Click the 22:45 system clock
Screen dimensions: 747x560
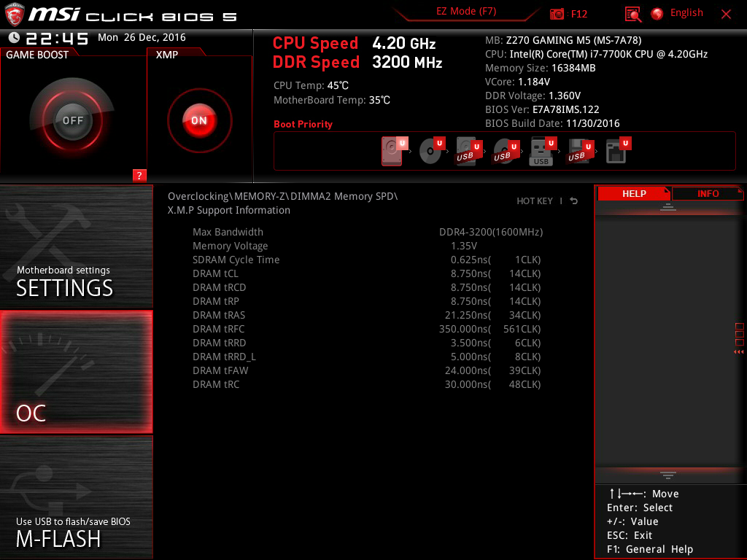(57, 38)
